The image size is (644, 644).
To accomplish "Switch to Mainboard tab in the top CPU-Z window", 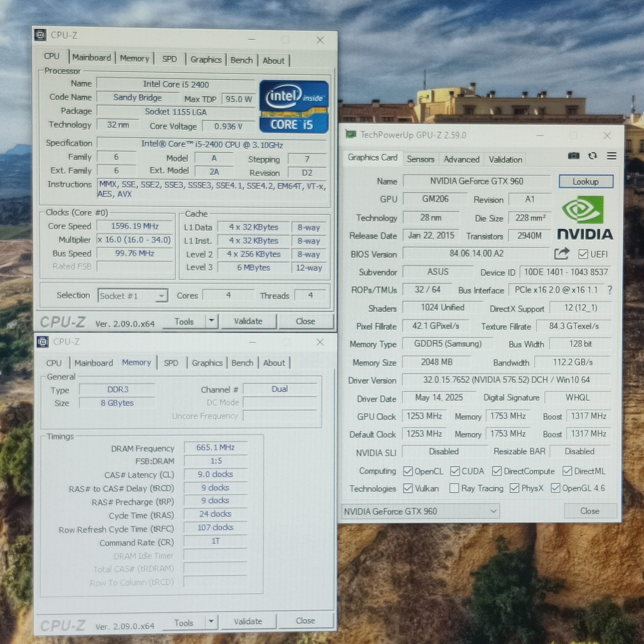I will point(91,58).
